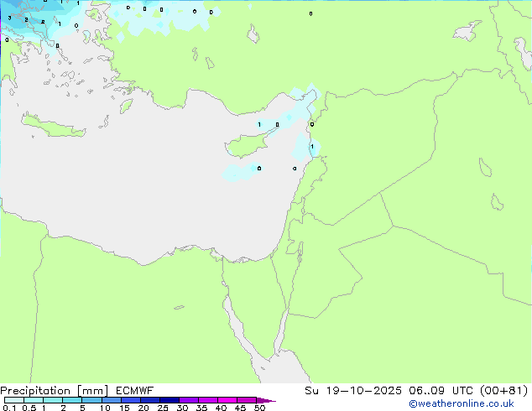Select the 10 mm legend color swatch
Image resolution: width=532 pixels, height=411 pixels.
coord(111,400)
